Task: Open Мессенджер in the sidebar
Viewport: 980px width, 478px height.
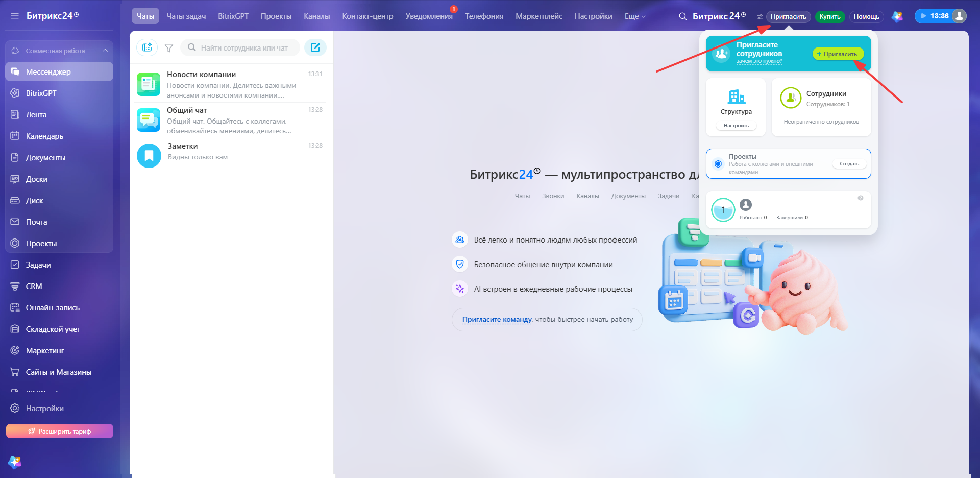Action: (59, 71)
